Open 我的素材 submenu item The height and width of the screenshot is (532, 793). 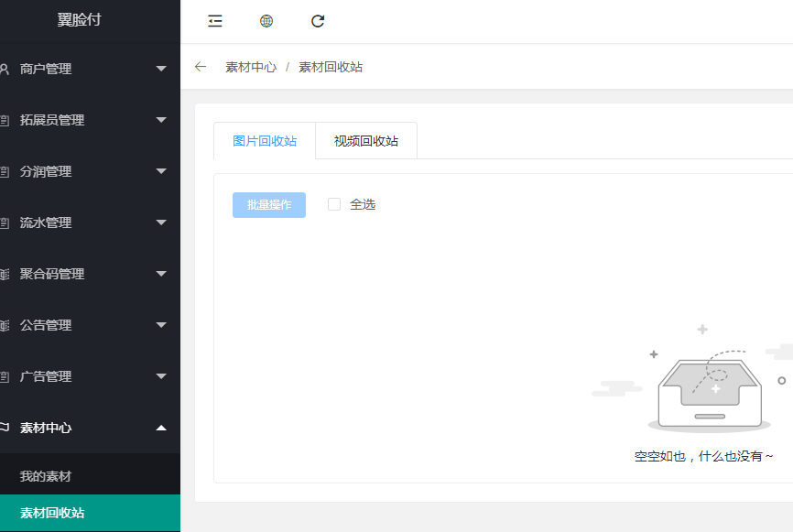pyautogui.click(x=90, y=476)
